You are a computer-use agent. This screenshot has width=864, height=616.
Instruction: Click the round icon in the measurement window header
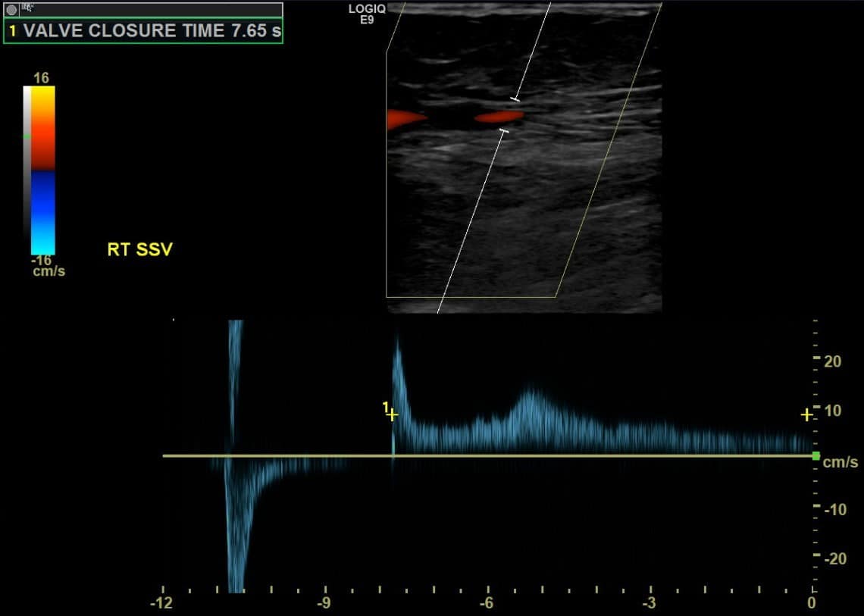click(x=11, y=10)
